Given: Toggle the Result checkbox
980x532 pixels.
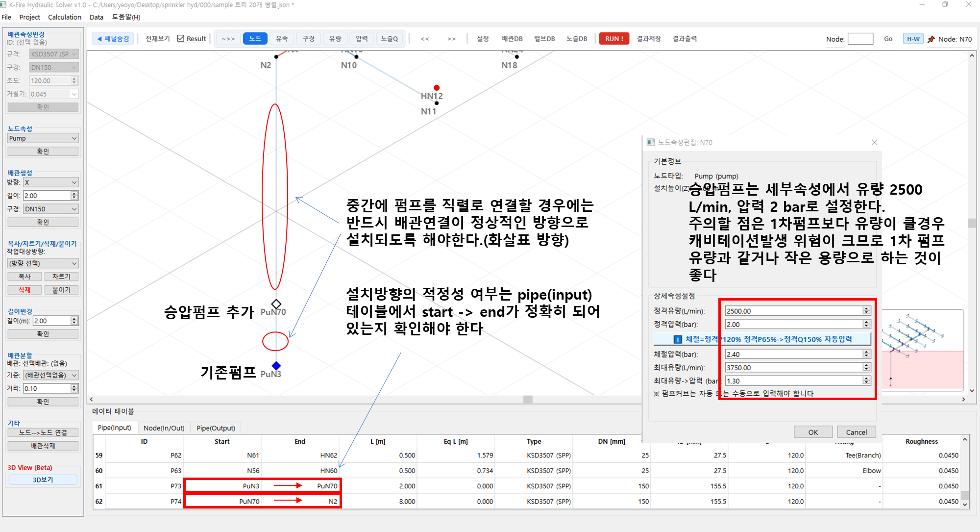Looking at the screenshot, I should 181,39.
